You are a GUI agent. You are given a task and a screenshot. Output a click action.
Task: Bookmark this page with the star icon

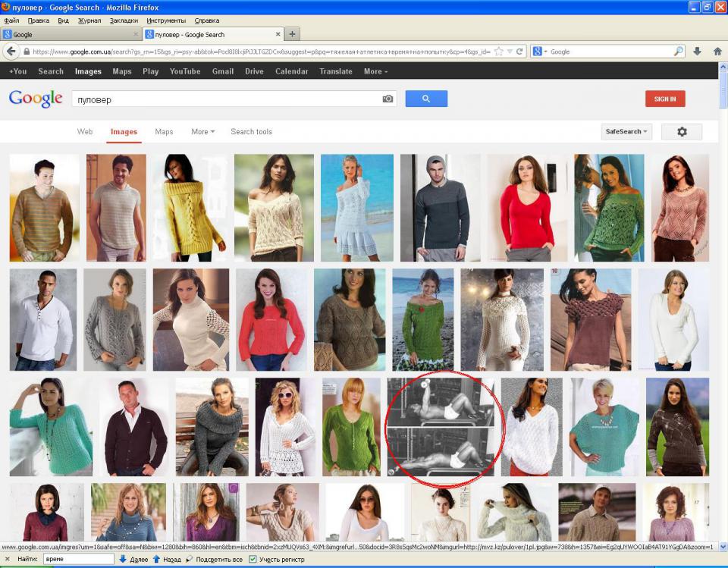pyautogui.click(x=498, y=52)
